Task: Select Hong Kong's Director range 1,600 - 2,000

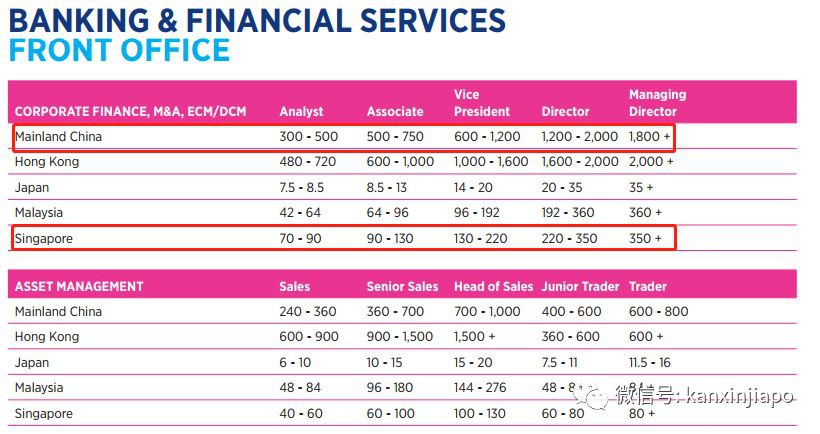Action: click(x=580, y=162)
